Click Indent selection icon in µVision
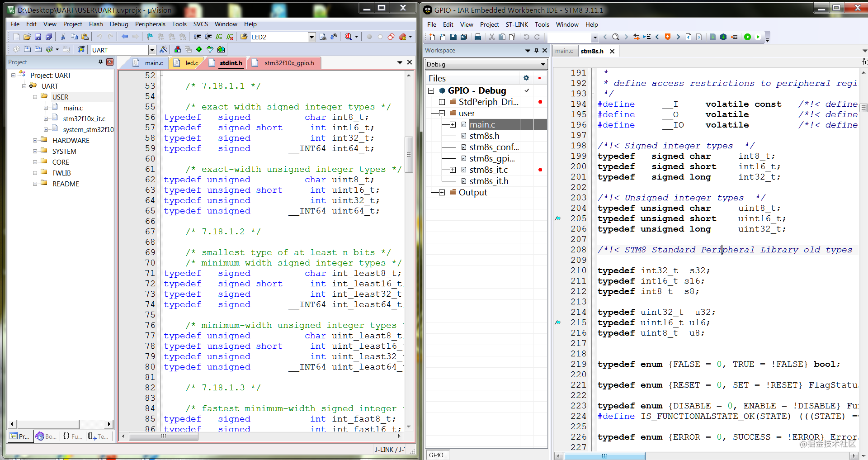 point(197,37)
